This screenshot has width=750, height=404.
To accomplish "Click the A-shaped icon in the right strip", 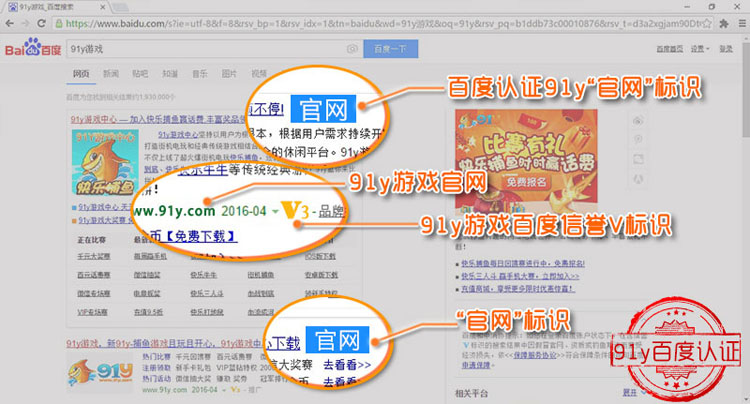I will [638, 179].
